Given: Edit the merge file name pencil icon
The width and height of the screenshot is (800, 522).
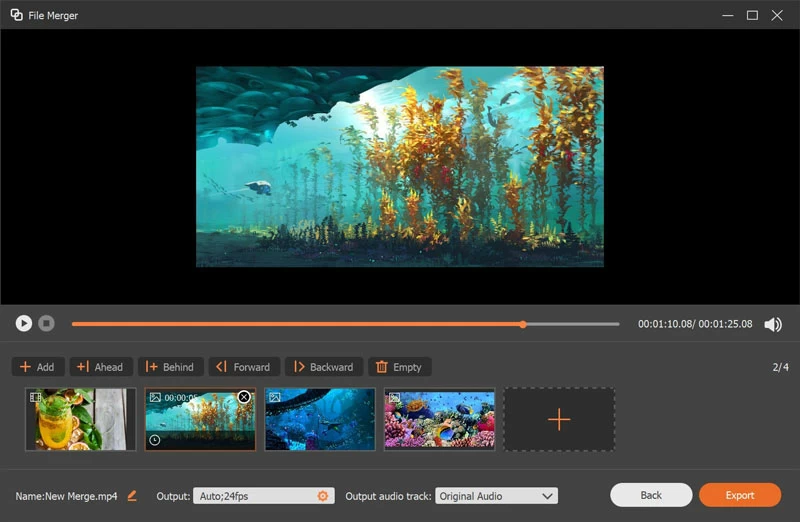Looking at the screenshot, I should (x=132, y=495).
